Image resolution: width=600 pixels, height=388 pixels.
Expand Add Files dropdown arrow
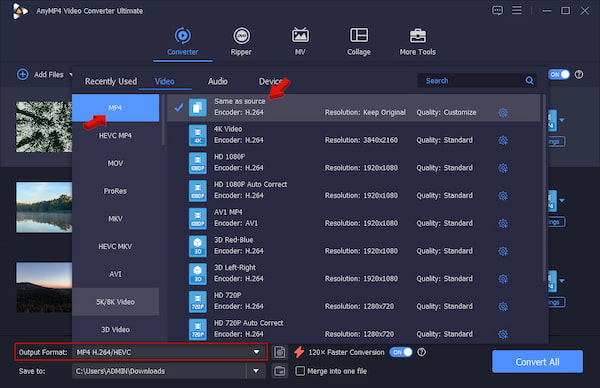pyautogui.click(x=70, y=75)
